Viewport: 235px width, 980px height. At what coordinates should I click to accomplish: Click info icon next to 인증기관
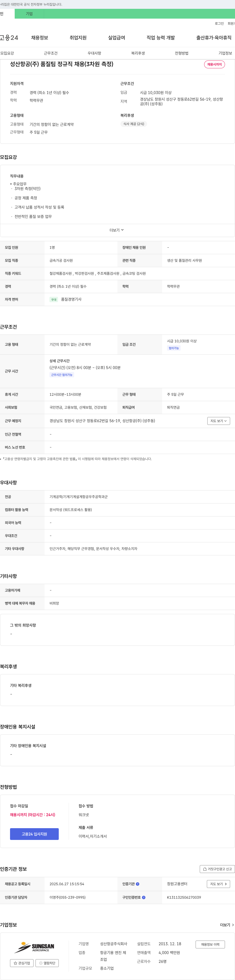point(138,884)
